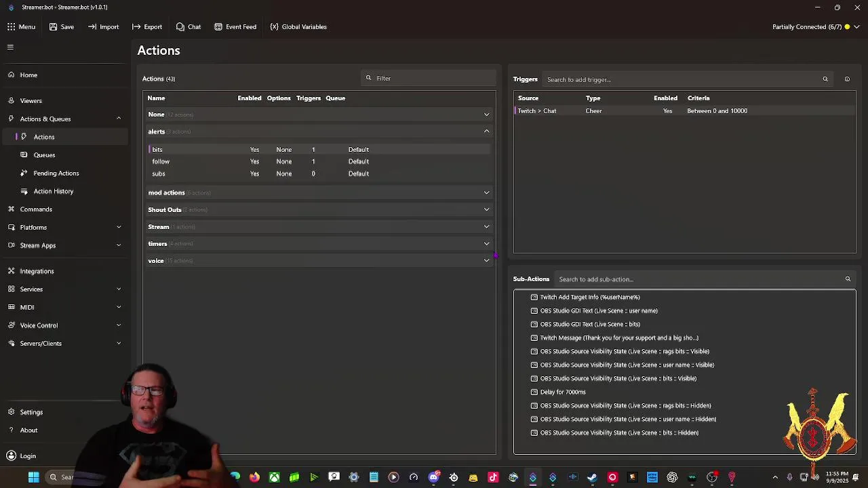The width and height of the screenshot is (868, 488).
Task: Open Steam from taskbar
Action: pyautogui.click(x=593, y=477)
